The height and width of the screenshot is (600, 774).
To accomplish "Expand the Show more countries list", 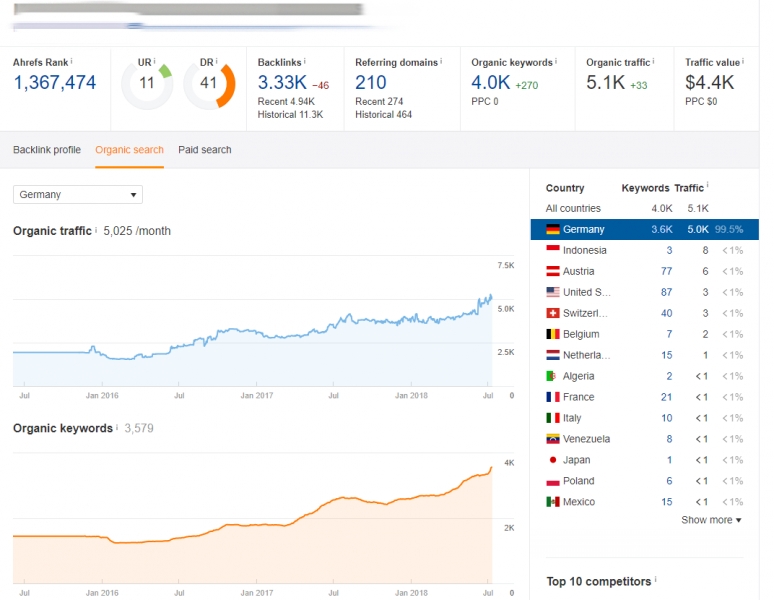I will pyautogui.click(x=711, y=520).
